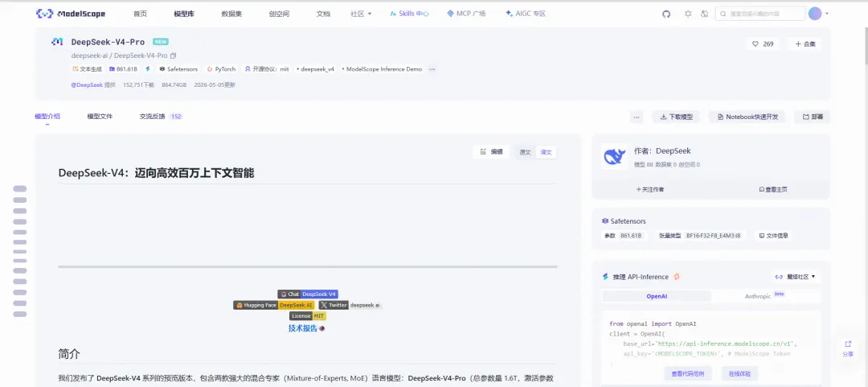Open the Hugging Face DeepSeek AI badge

(273, 305)
